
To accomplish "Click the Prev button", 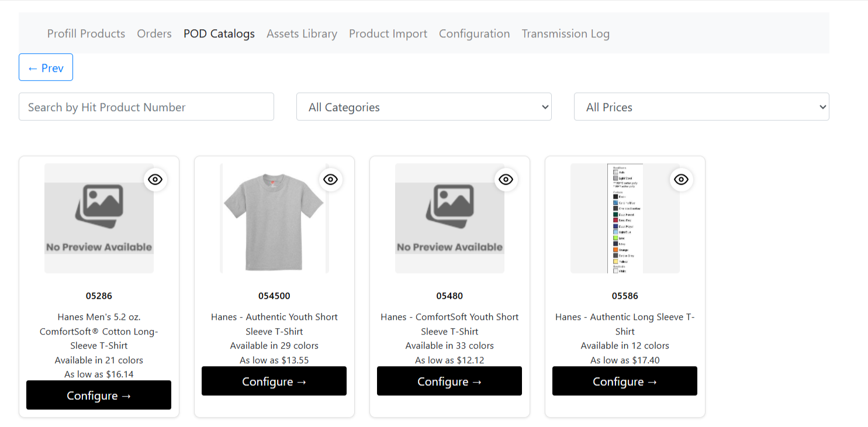I will click(x=46, y=67).
